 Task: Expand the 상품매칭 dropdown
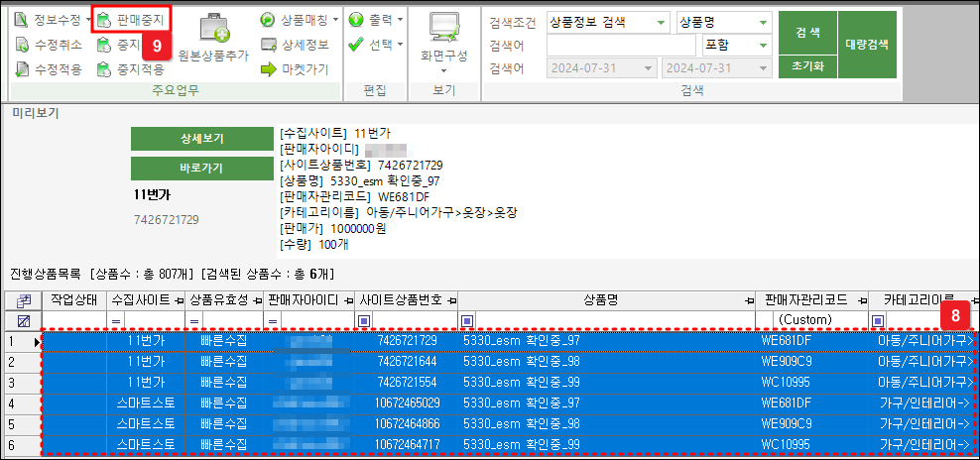click(336, 19)
